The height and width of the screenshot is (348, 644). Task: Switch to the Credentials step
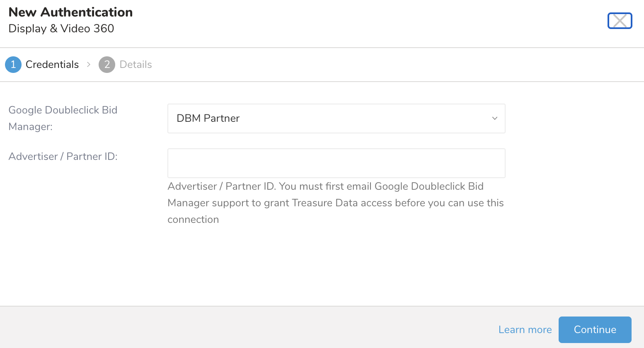pyautogui.click(x=52, y=65)
